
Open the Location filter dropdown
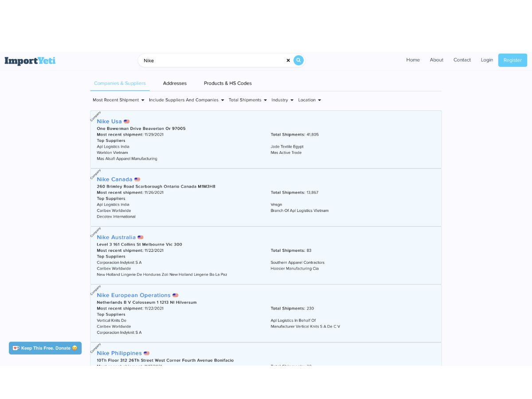coord(309,100)
